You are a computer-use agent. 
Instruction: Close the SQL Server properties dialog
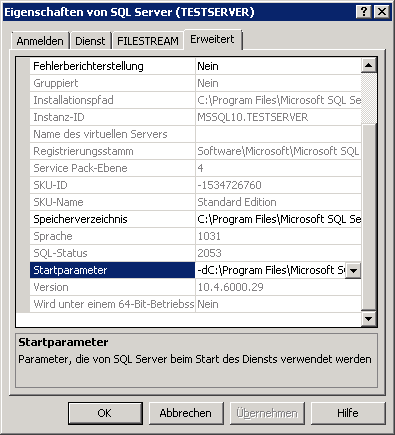point(382,12)
